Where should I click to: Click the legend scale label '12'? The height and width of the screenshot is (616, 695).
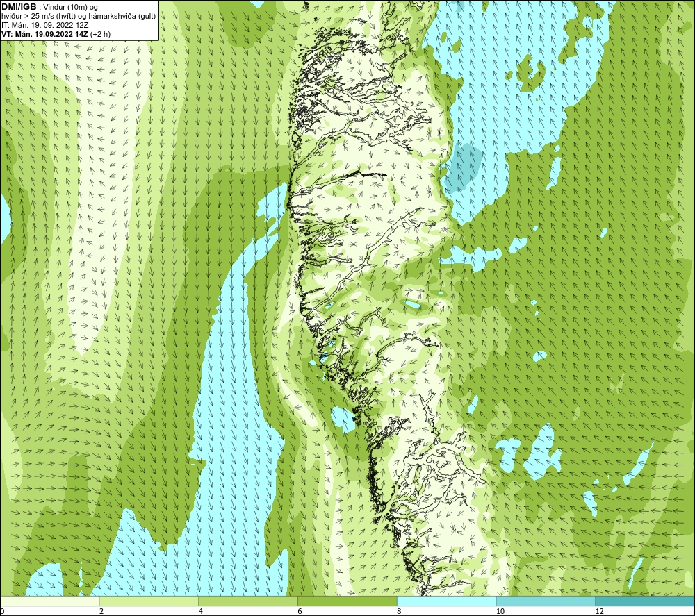coord(600,611)
